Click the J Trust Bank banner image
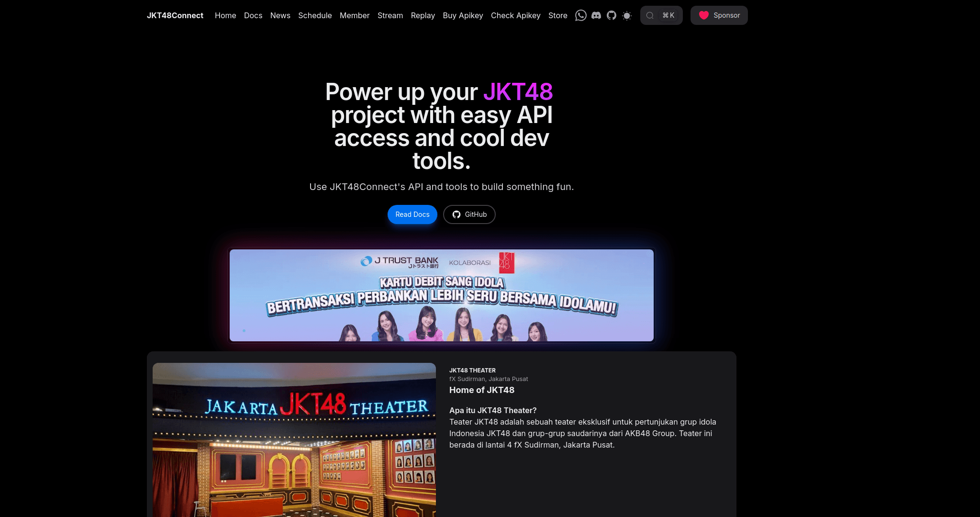 [x=441, y=295]
